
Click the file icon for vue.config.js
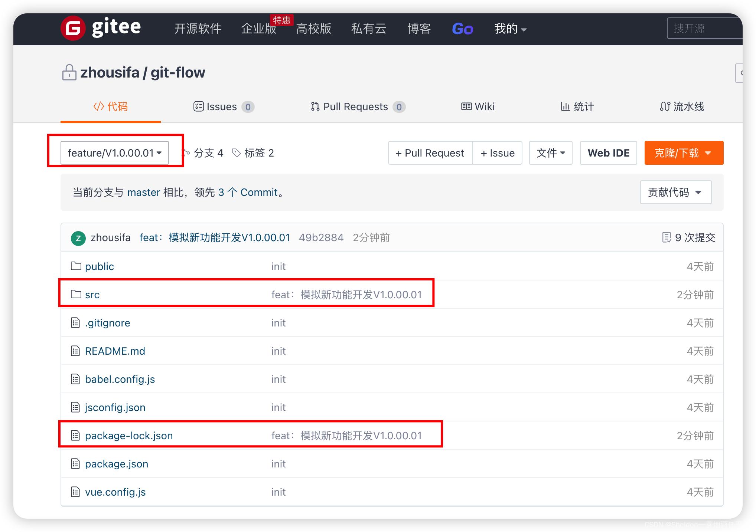75,492
